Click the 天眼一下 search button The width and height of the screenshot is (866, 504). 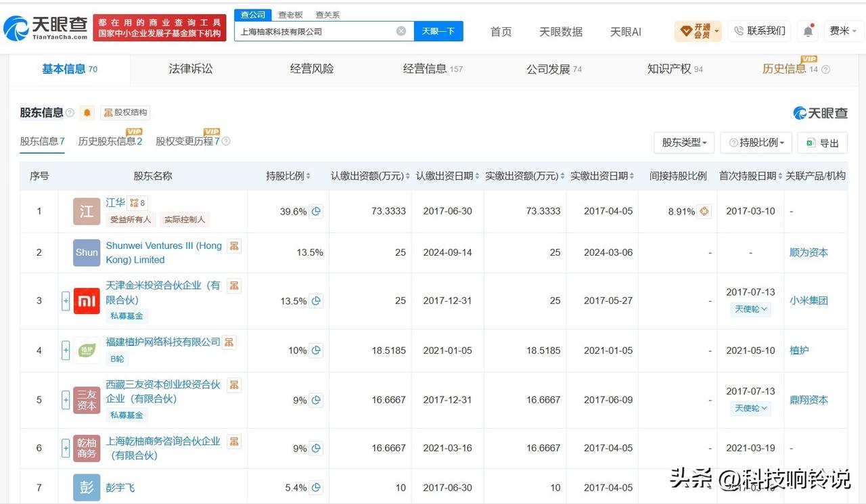(438, 31)
